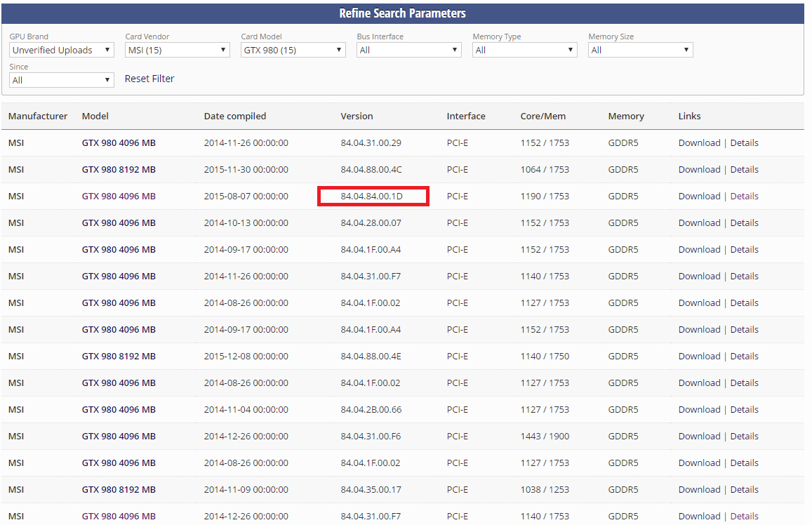Screen dimensions: 812x525
Task: Select the version text 84.04.84.00.1D
Action: click(372, 197)
